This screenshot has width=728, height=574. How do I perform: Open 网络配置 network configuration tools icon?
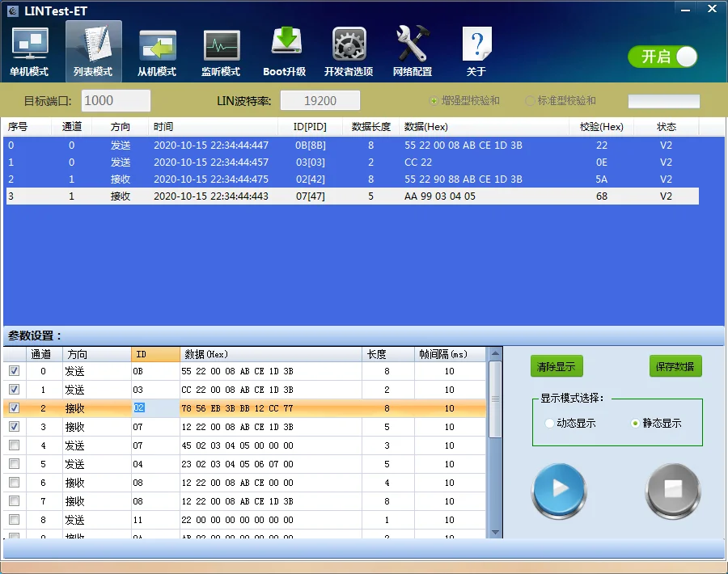coord(413,51)
